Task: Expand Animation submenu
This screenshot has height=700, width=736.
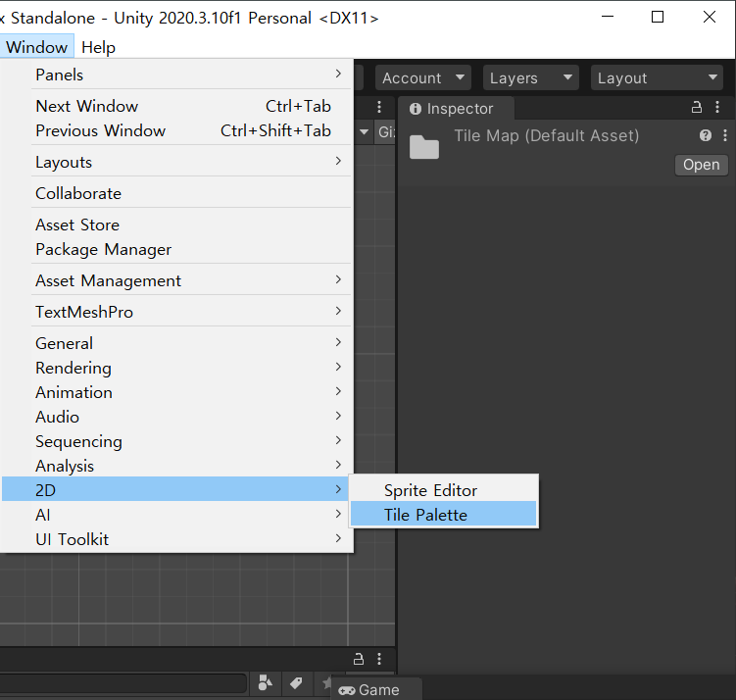Action: coord(176,392)
